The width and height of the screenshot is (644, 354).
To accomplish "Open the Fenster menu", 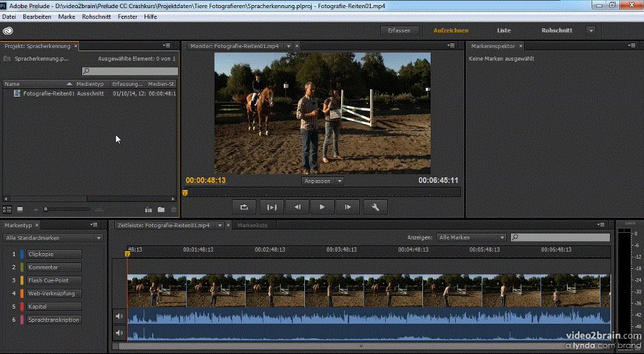I will (128, 17).
